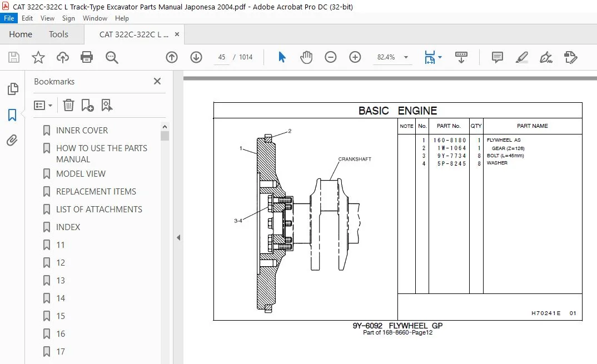
Task: Open the zoom level dropdown
Action: [x=406, y=57]
